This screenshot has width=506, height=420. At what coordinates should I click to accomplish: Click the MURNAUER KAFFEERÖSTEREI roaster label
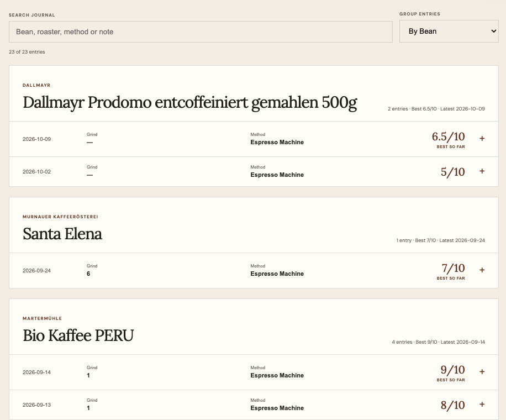[60, 217]
